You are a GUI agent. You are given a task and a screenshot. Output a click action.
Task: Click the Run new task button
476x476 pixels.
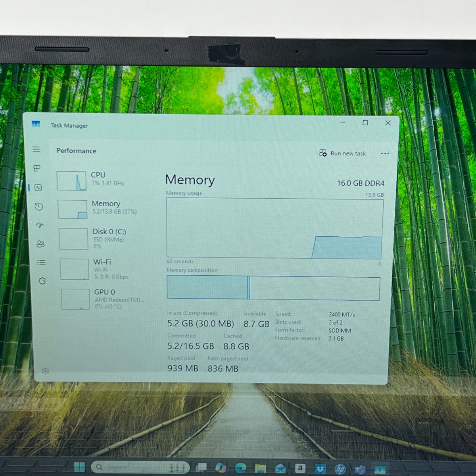click(x=343, y=153)
